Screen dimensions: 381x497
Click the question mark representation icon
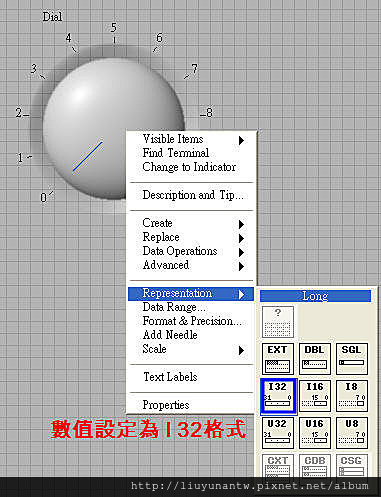[x=278, y=322]
